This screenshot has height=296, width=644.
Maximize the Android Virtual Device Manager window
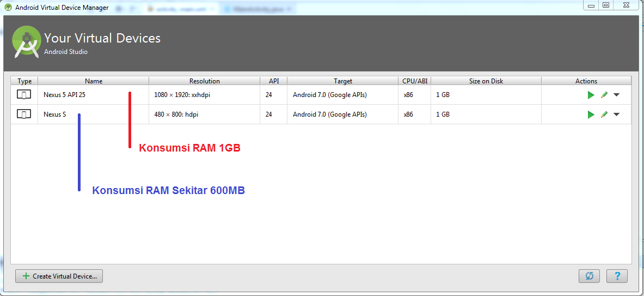pos(606,5)
